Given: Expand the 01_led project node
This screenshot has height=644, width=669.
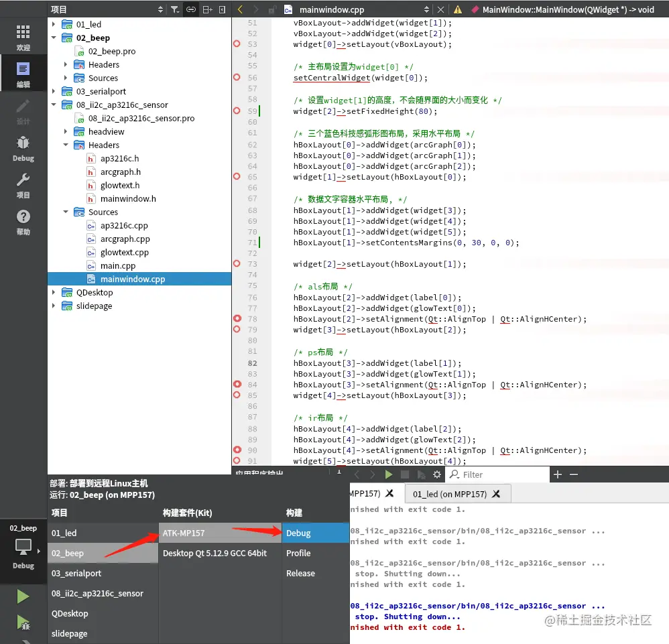Looking at the screenshot, I should pos(54,24).
